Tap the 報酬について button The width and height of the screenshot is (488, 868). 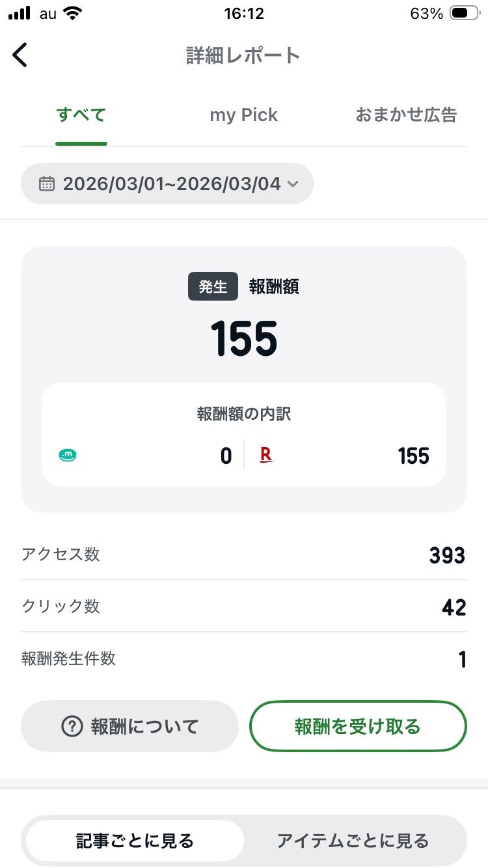130,726
